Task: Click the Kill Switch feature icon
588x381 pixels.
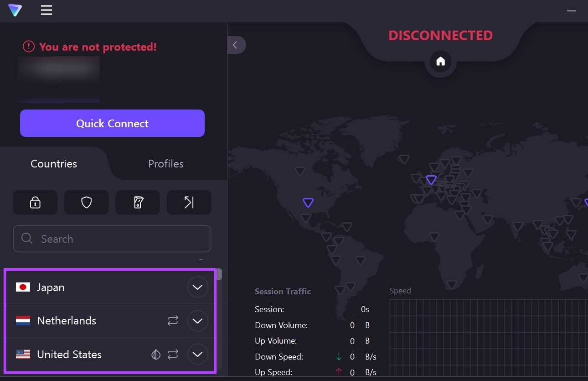Action: pos(138,202)
